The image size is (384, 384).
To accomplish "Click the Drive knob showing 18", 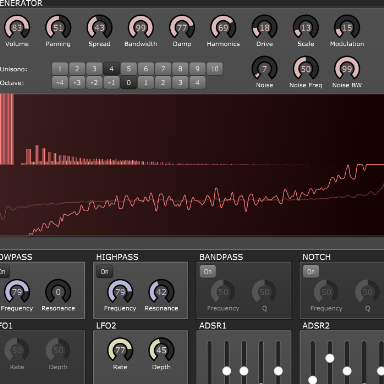I will [264, 27].
